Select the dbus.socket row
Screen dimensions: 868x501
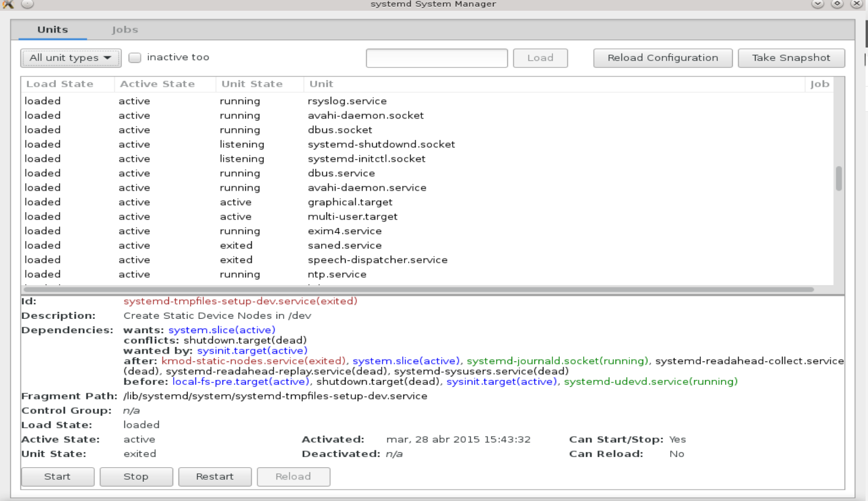(x=427, y=130)
